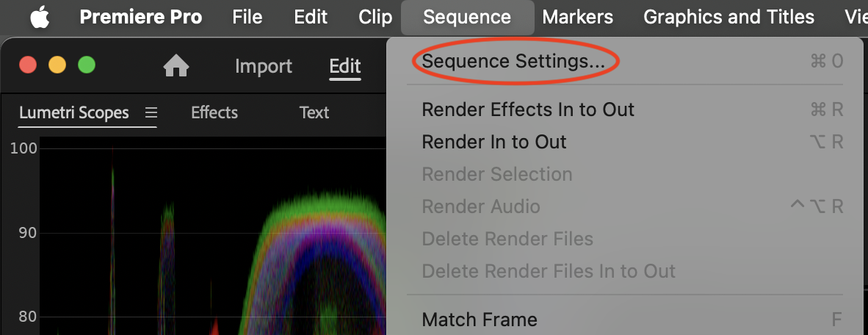Viewport: 868px width, 335px height.
Task: Open the Graphics and Titles menu
Action: pos(728,17)
